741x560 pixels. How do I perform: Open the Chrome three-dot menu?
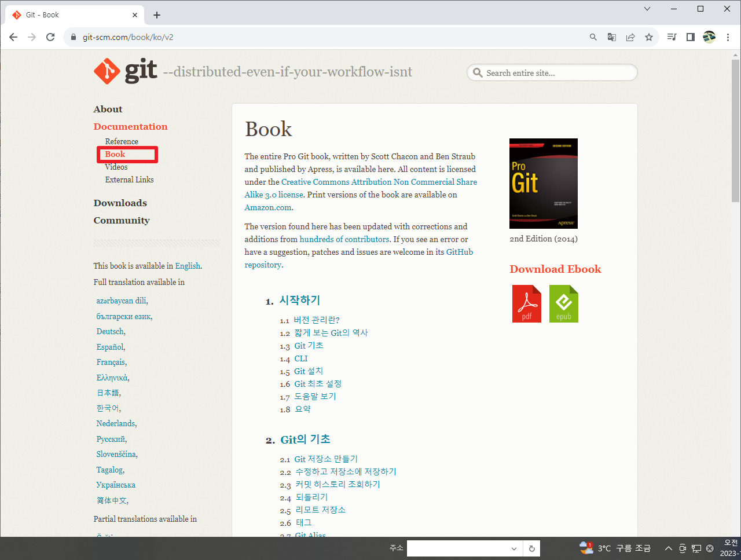(x=728, y=37)
